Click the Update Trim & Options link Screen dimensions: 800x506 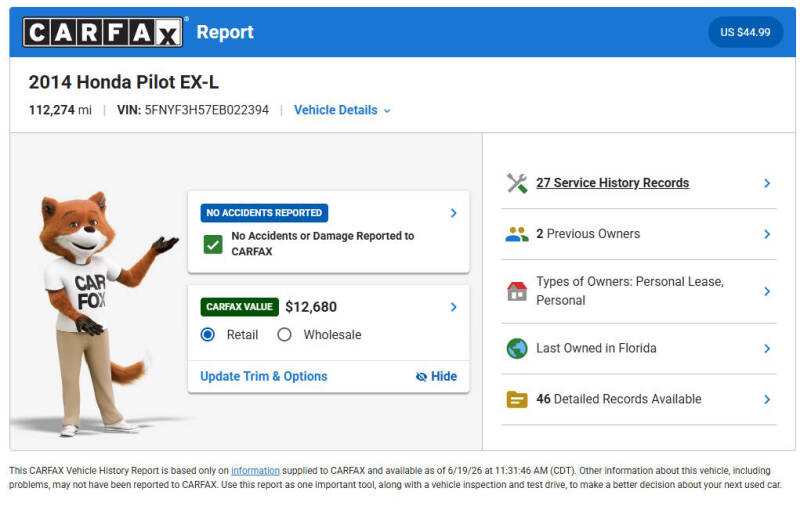click(x=264, y=376)
